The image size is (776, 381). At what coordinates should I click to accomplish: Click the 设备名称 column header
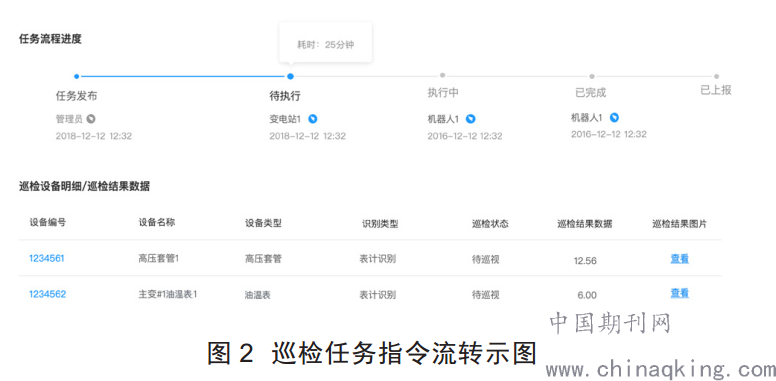point(156,223)
